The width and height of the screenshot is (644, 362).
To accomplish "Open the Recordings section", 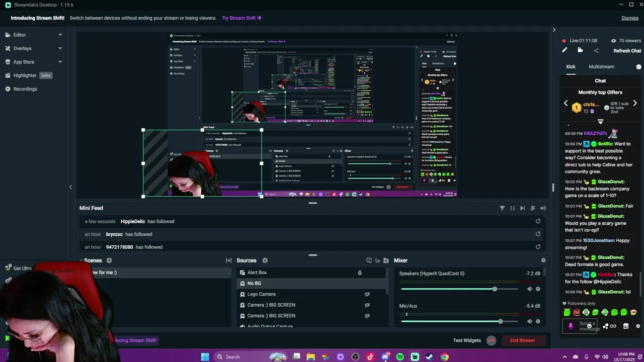I will tap(25, 89).
